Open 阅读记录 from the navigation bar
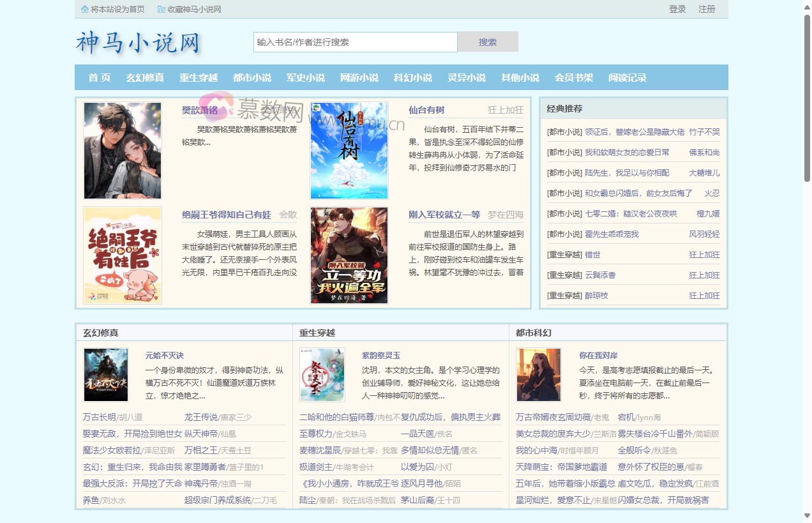The height and width of the screenshot is (523, 812). tap(628, 78)
